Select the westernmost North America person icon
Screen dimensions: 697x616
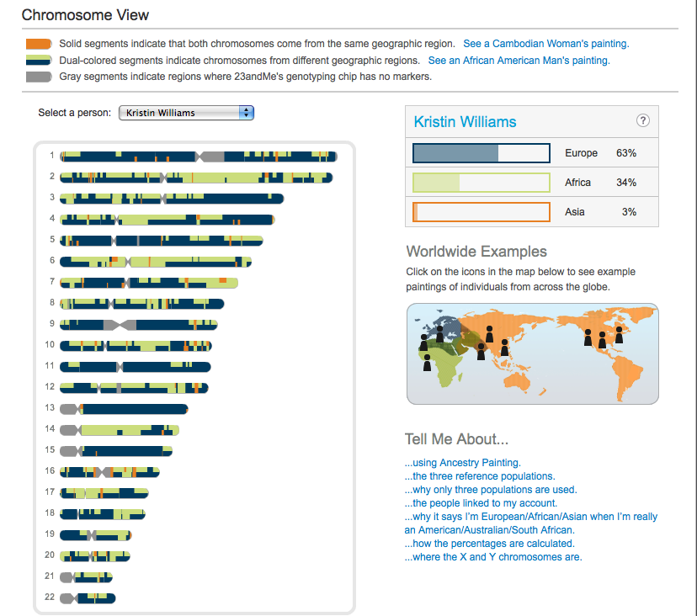point(588,337)
